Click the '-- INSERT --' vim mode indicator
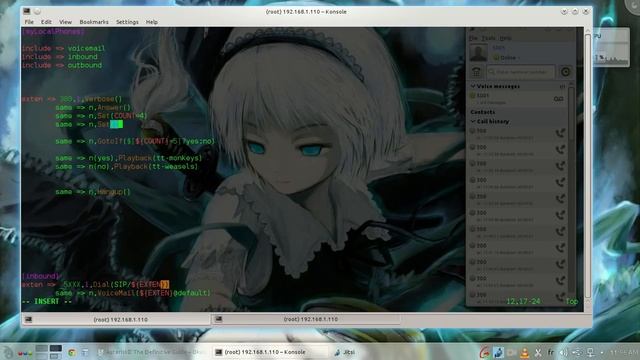 point(47,301)
